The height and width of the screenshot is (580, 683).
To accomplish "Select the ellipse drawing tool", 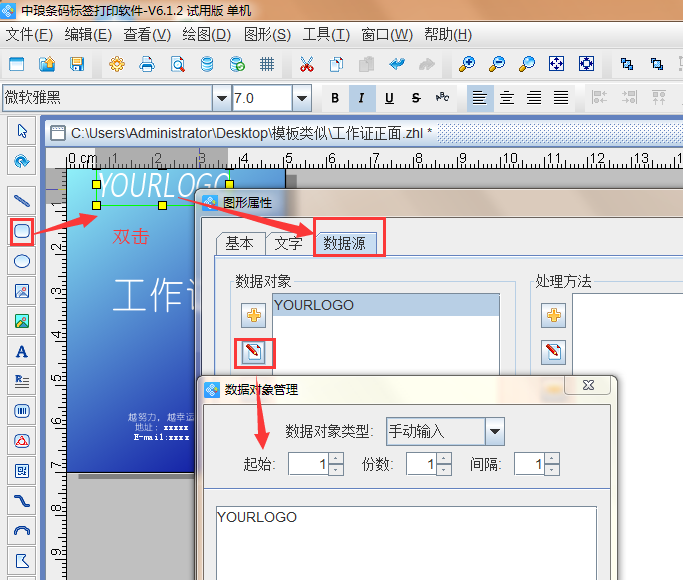I will 21,261.
